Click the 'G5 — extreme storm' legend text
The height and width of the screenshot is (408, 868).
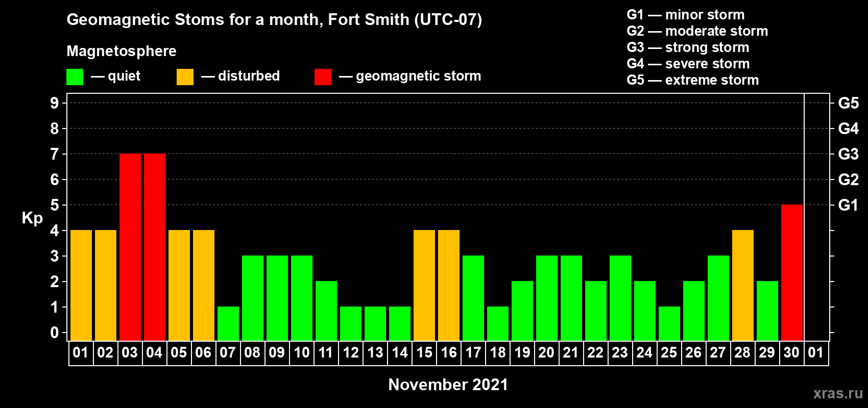[693, 80]
